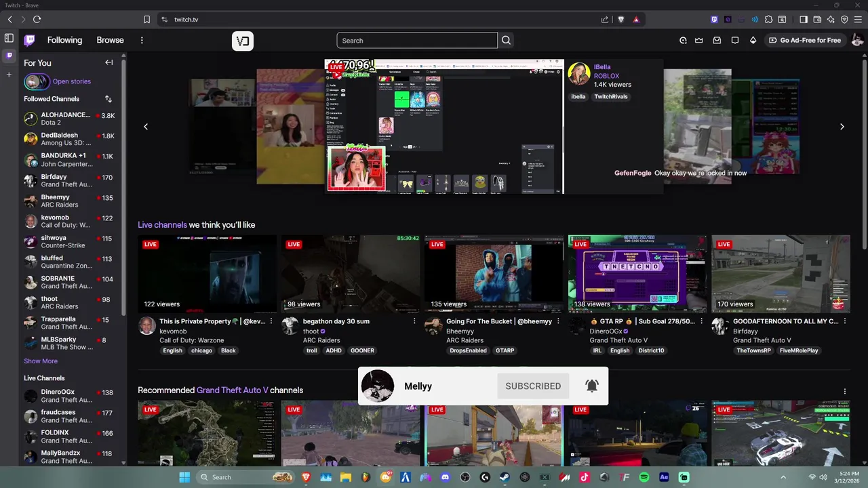This screenshot has height=488, width=868.
Task: Open Spotify from taskbar
Action: point(644,477)
